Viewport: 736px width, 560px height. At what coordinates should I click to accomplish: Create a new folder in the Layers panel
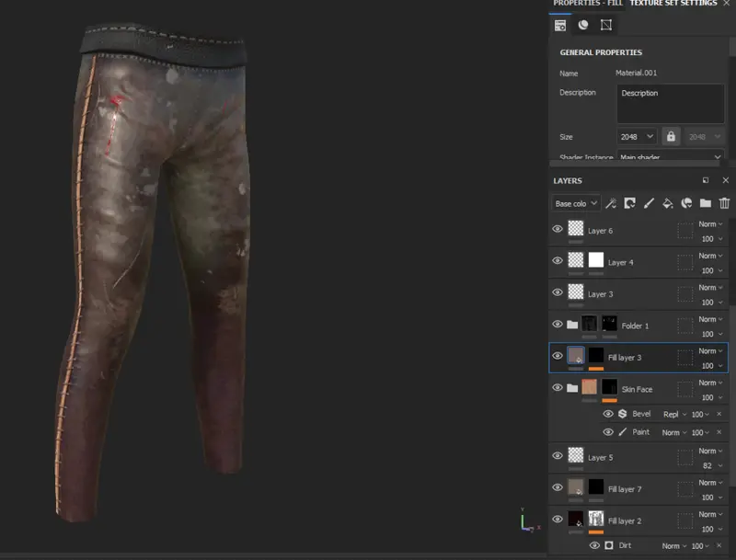click(705, 202)
